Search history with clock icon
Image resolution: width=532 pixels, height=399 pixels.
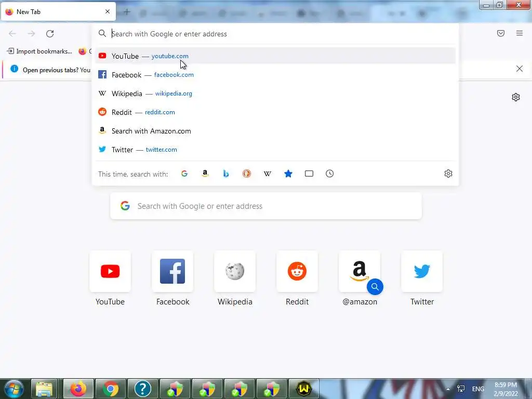330,174
